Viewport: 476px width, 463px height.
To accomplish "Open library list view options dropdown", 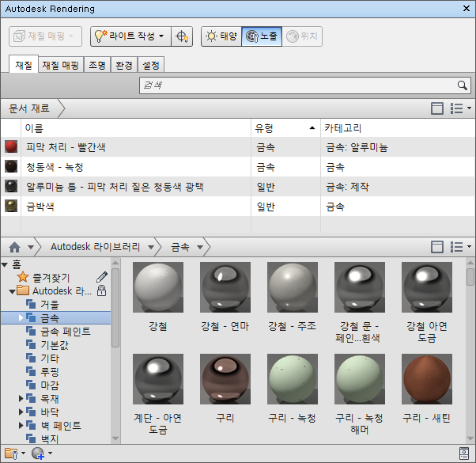I will [x=460, y=247].
